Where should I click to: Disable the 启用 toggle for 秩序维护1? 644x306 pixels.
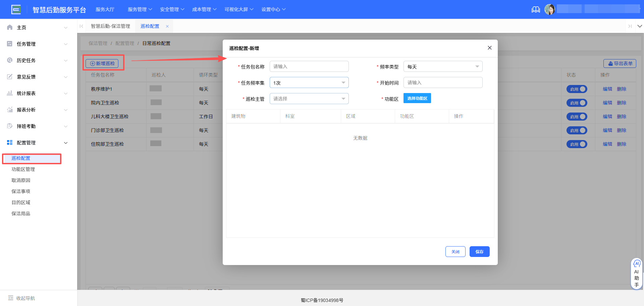(x=577, y=89)
